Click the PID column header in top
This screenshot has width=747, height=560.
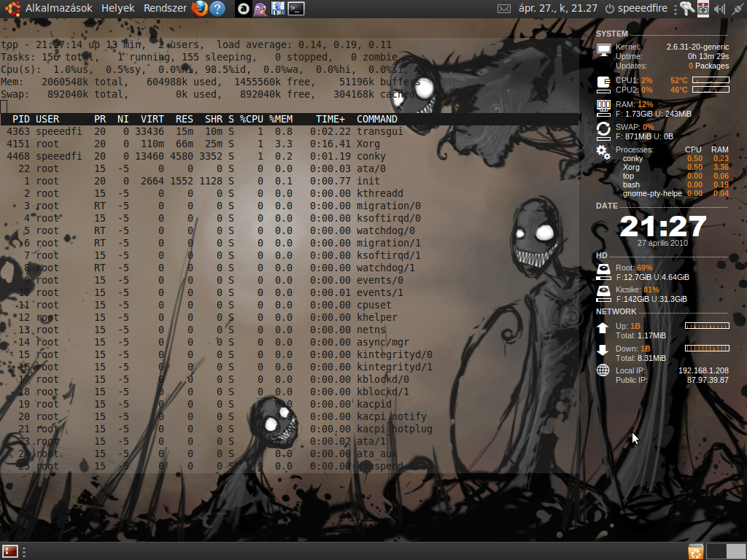tap(21, 119)
